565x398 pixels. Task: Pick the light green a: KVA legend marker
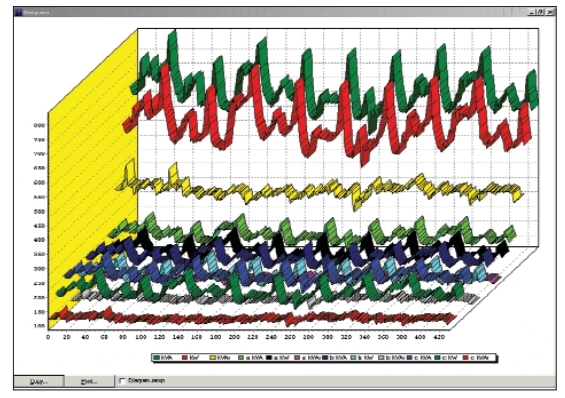241,358
